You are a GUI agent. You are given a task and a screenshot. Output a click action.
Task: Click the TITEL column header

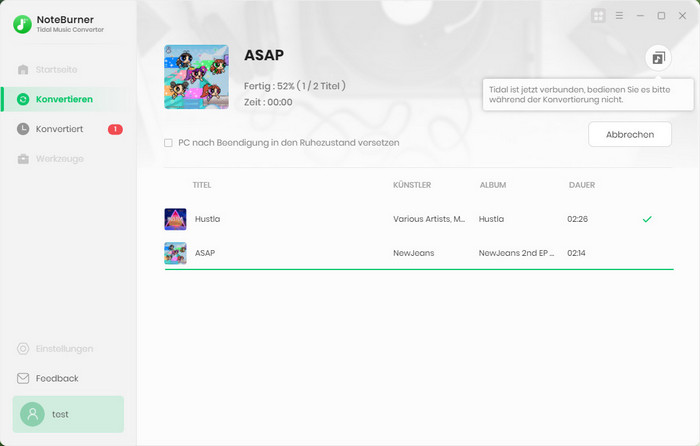(x=202, y=185)
